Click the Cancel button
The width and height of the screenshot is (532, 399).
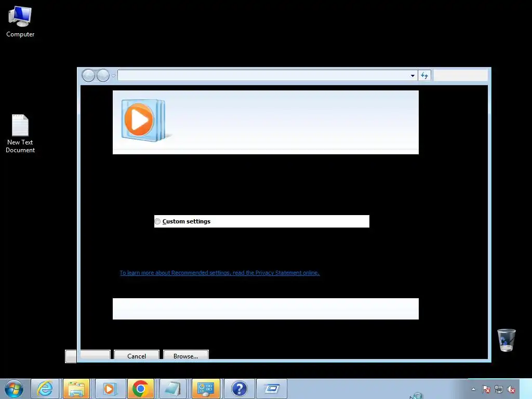(x=137, y=355)
